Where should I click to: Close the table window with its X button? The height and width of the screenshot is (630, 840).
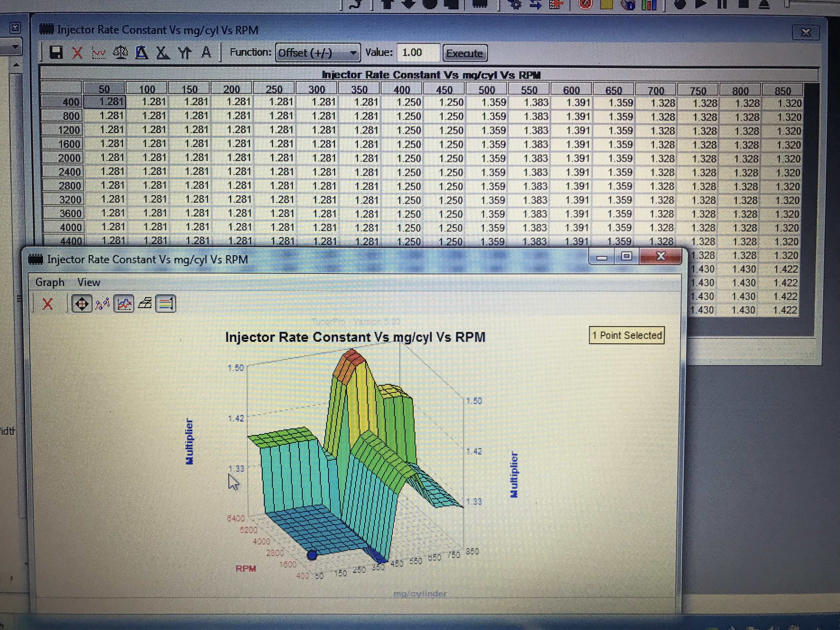[805, 33]
